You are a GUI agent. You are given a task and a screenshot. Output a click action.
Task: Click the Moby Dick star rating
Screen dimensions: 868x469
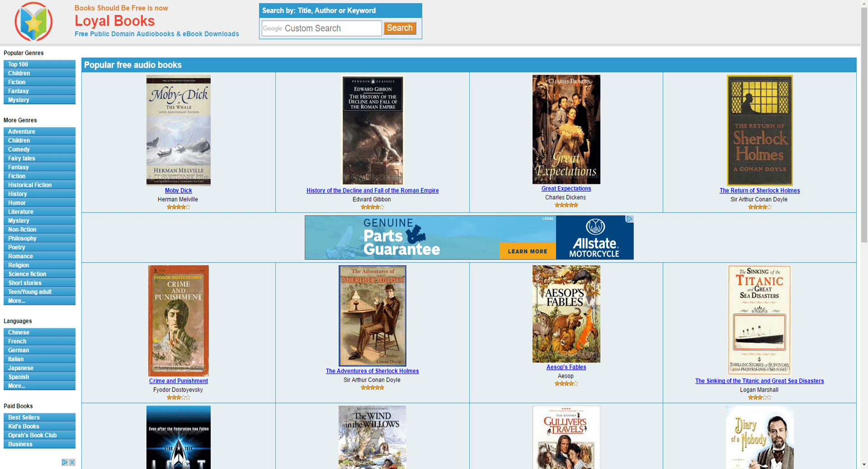click(178, 207)
